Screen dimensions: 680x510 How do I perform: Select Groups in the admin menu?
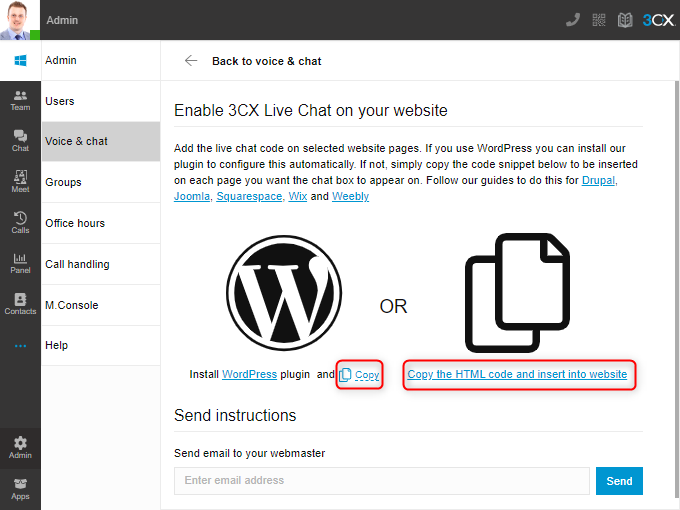(x=101, y=182)
